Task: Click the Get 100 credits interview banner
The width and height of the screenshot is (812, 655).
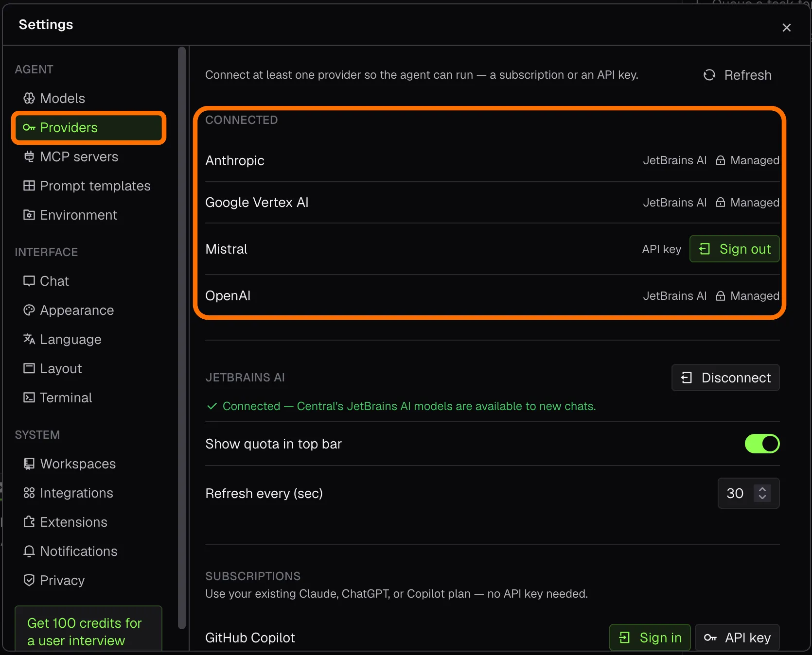Action: coord(88,630)
